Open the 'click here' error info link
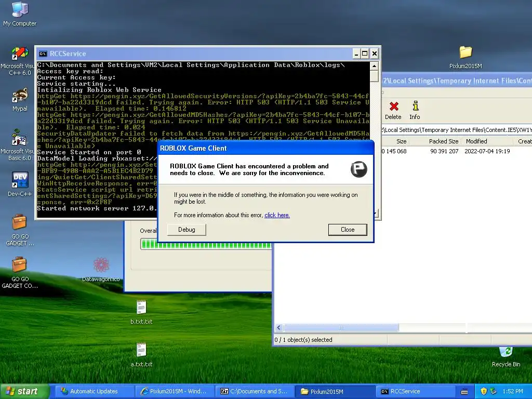This screenshot has width=532, height=399. tap(277, 215)
